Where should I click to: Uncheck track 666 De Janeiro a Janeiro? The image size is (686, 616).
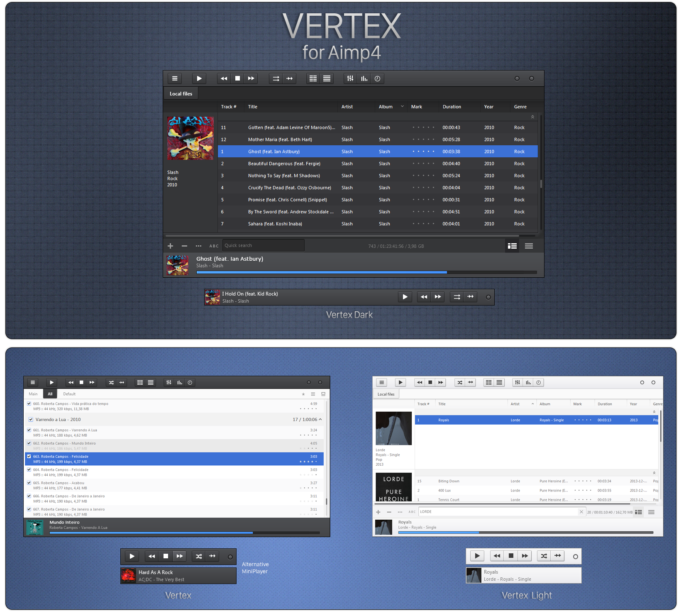coord(29,496)
